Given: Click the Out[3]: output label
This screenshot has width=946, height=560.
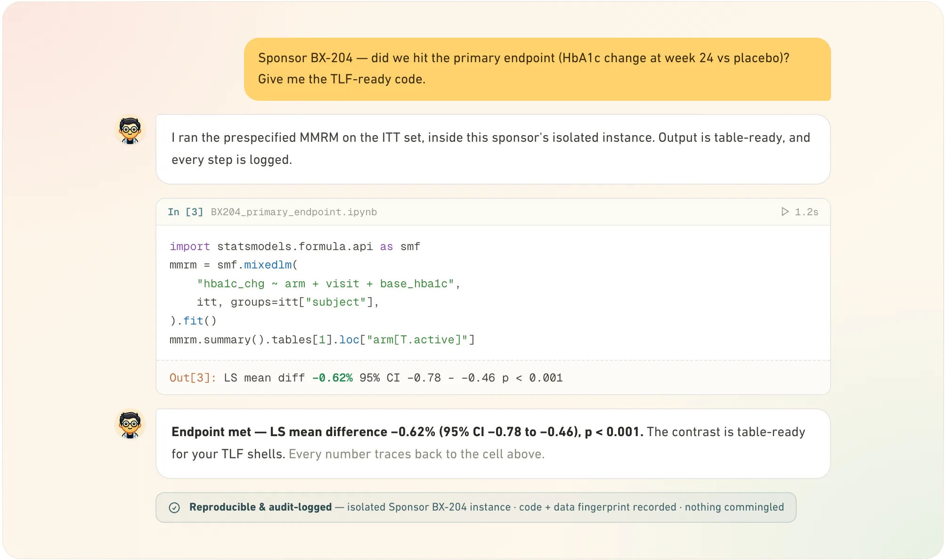Looking at the screenshot, I should tap(193, 378).
